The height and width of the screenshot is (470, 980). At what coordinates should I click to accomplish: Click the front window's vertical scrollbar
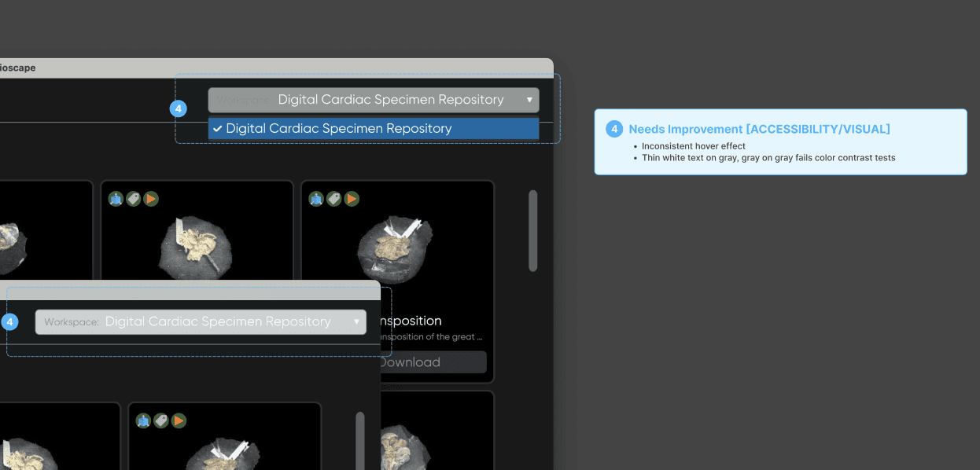click(360, 440)
